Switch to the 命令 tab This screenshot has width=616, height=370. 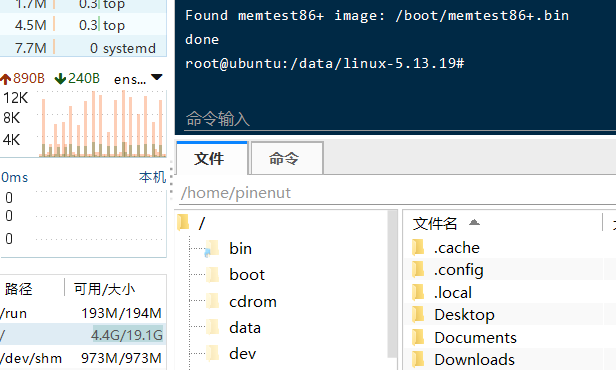(x=287, y=158)
